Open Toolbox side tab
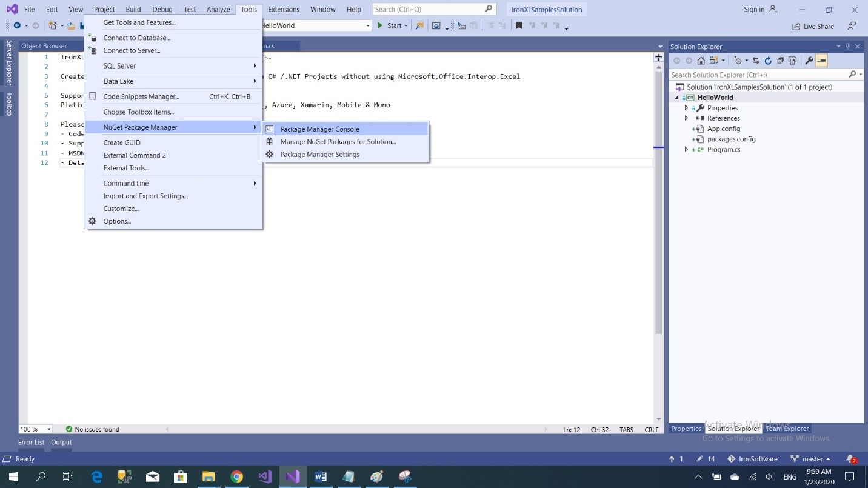The height and width of the screenshot is (488, 868). 9,104
